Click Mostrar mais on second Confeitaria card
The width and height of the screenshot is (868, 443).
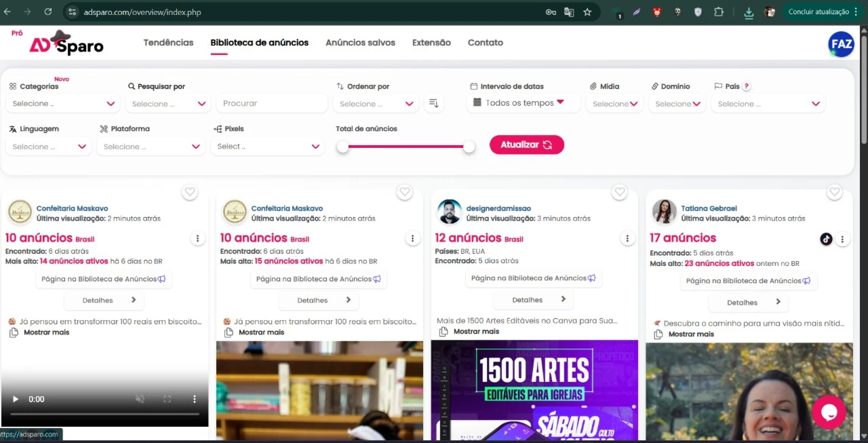(x=261, y=332)
